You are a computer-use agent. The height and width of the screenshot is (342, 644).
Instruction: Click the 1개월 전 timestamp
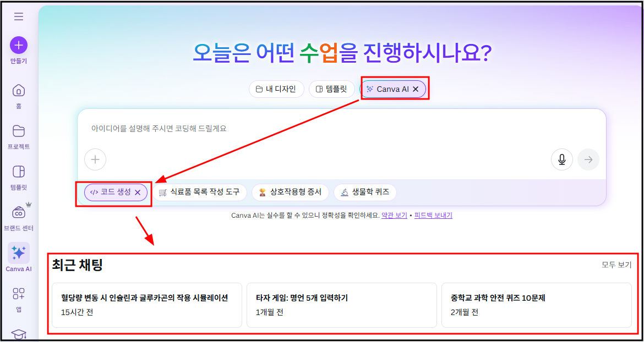(269, 312)
